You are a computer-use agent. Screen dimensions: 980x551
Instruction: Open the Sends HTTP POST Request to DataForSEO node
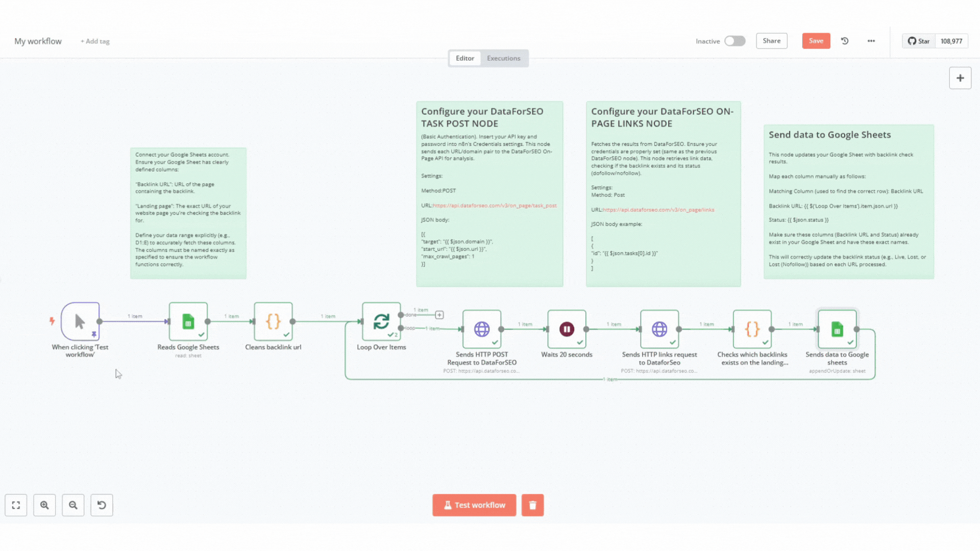(482, 329)
